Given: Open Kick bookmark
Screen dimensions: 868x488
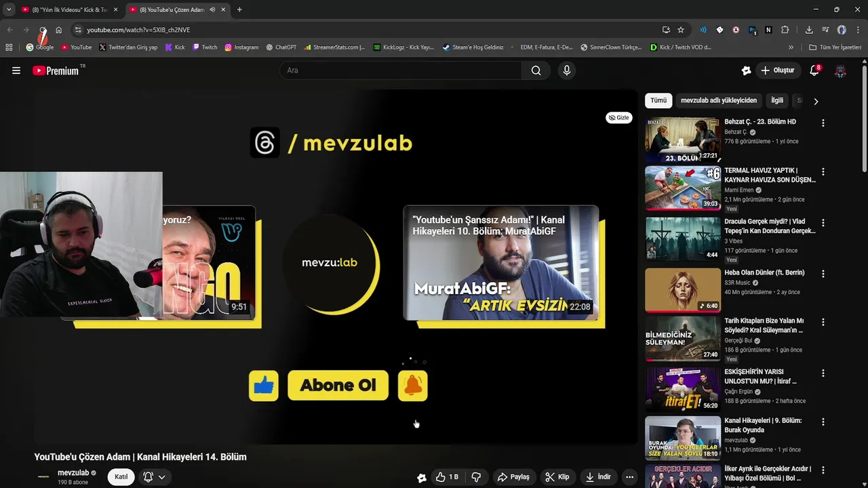Looking at the screenshot, I should click(175, 47).
